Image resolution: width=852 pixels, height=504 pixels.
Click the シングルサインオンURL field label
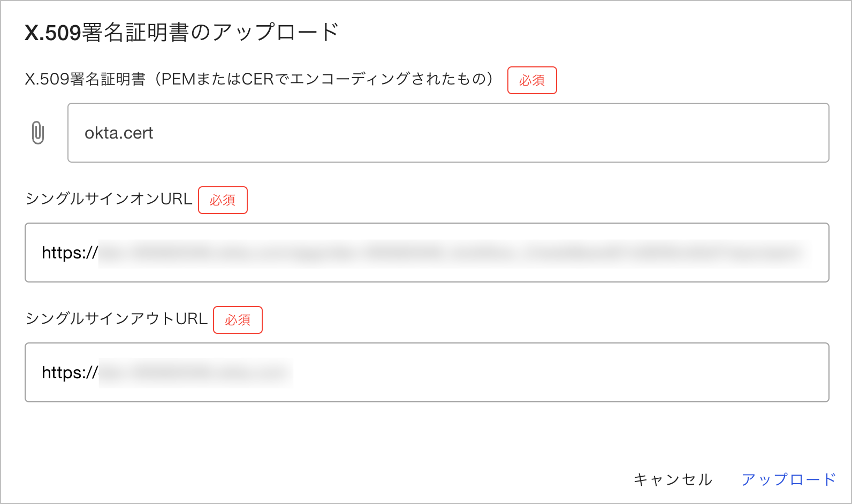109,199
